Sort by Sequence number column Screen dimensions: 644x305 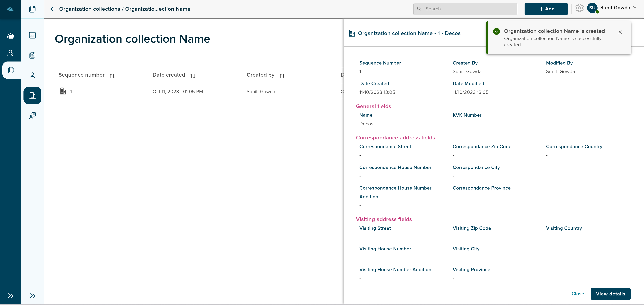[112, 76]
